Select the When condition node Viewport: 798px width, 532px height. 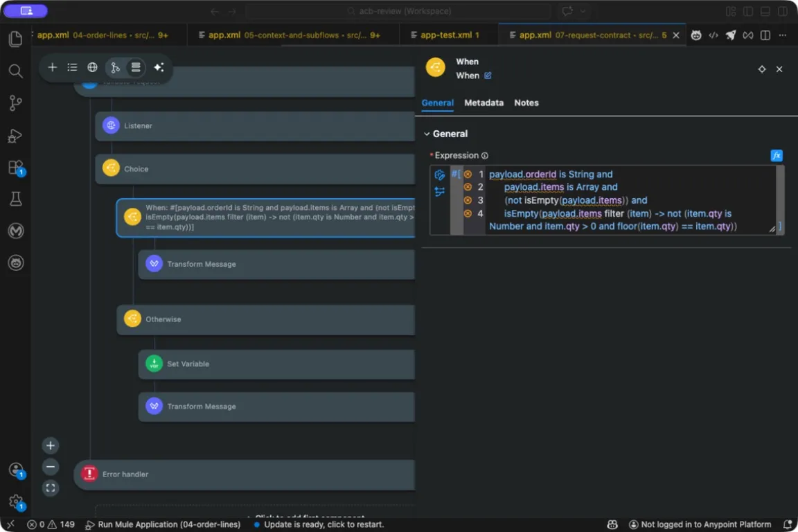click(x=266, y=218)
